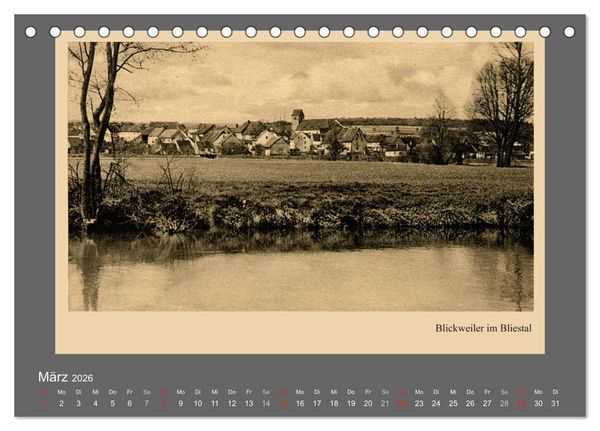The height and width of the screenshot is (431, 600).
Task: Click the vintage Blickweiler village photograph
Action: tap(301, 176)
